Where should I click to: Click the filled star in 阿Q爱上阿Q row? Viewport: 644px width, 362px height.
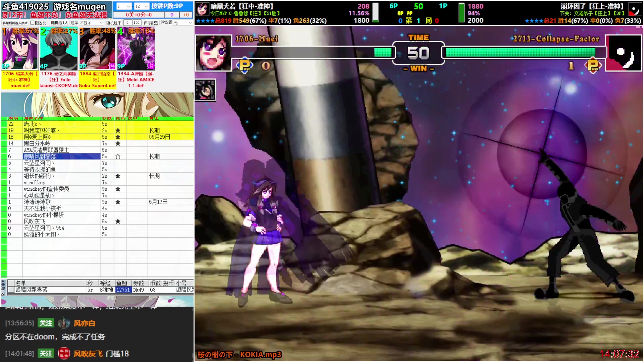click(118, 137)
